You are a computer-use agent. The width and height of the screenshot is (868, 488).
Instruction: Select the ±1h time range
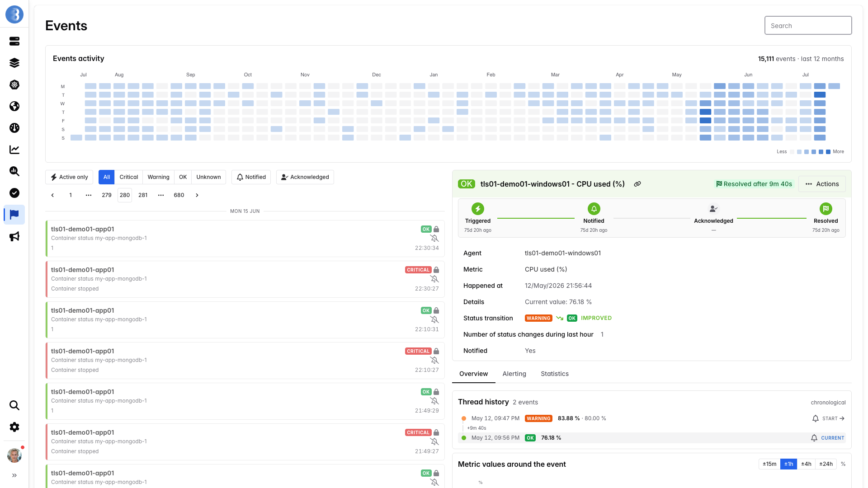tap(788, 464)
